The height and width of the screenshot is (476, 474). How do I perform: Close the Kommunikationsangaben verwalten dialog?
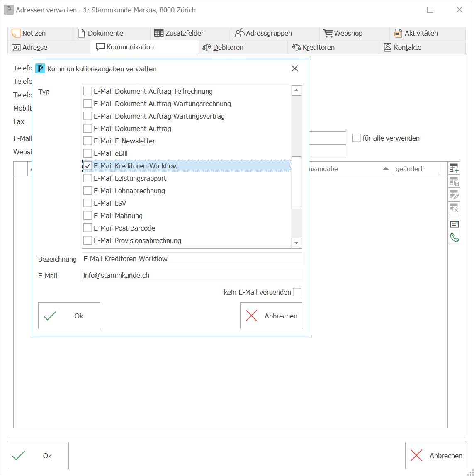294,68
